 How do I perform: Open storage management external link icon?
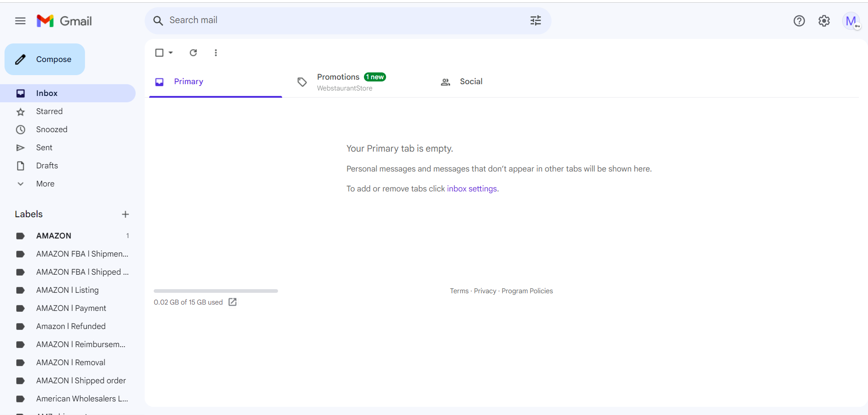232,302
